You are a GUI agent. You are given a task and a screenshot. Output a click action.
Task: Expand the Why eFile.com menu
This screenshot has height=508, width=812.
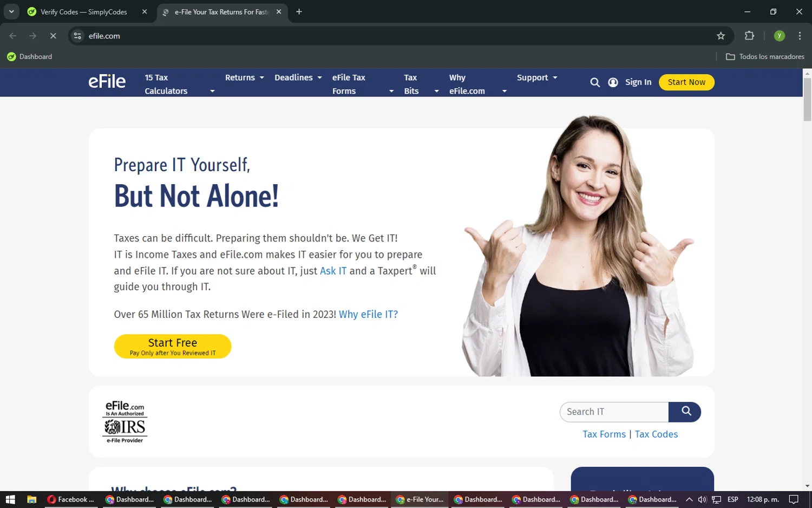click(477, 84)
